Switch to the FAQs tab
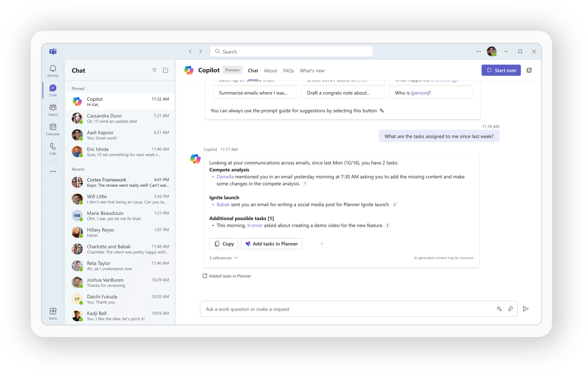Viewport: 588px width, 373px height. 288,71
